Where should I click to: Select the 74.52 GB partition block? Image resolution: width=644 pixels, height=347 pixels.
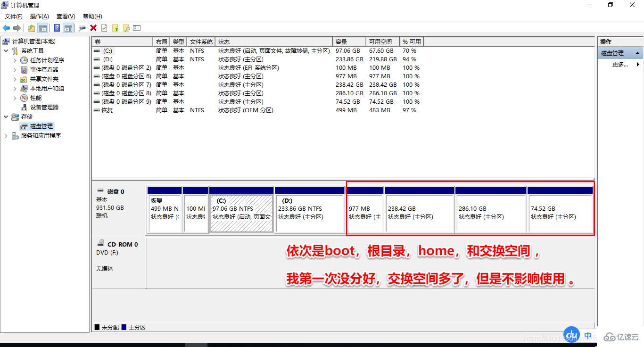[560, 209]
